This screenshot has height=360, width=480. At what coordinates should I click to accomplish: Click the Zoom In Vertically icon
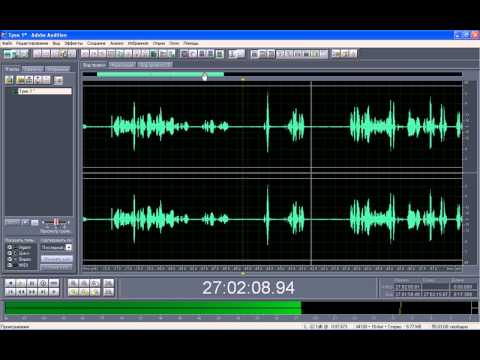coord(108,283)
